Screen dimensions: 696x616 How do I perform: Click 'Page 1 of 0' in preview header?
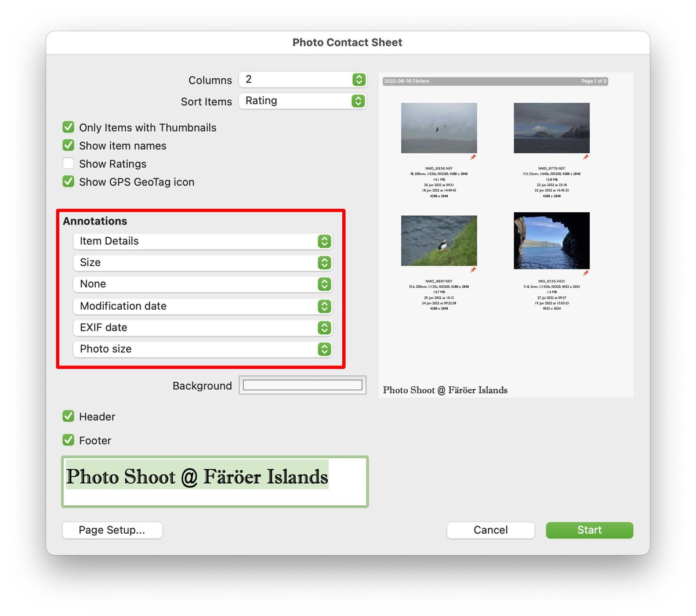[594, 81]
